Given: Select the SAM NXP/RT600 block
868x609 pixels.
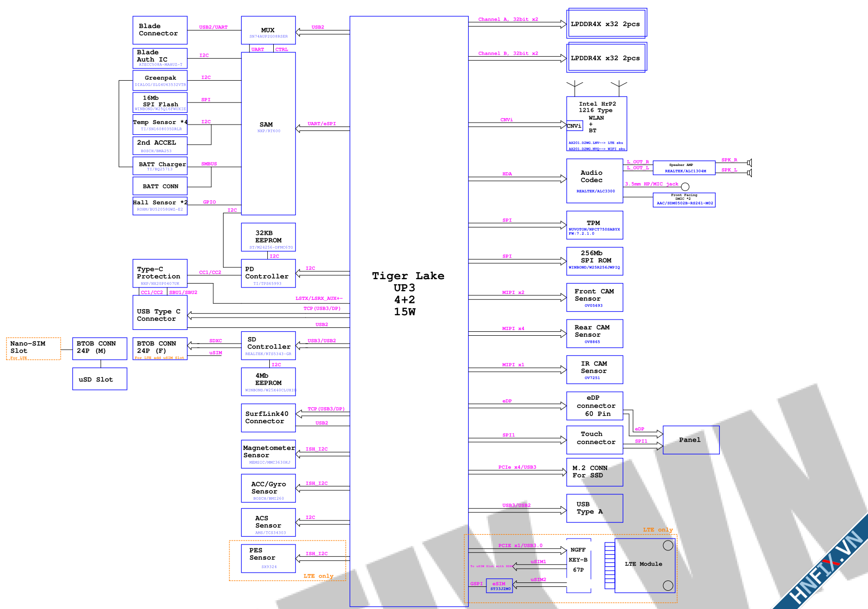Looking at the screenshot, I should [268, 133].
